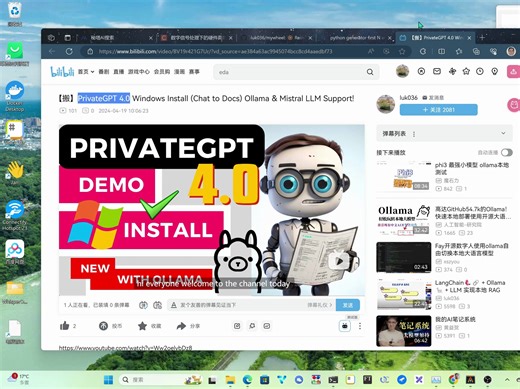
Task: Open the Edge profile avatar
Action: click(x=511, y=51)
